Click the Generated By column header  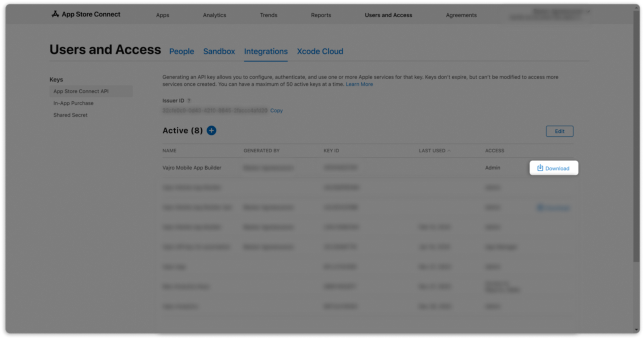tap(261, 151)
